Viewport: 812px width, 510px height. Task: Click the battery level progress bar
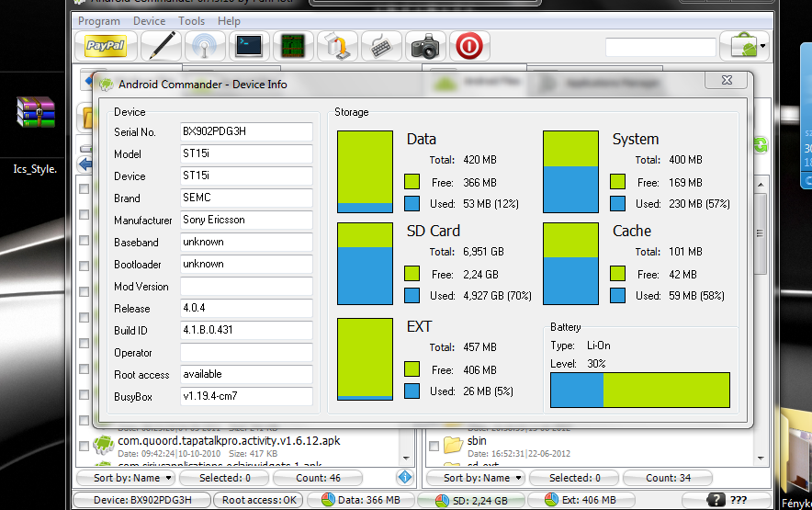pos(640,391)
